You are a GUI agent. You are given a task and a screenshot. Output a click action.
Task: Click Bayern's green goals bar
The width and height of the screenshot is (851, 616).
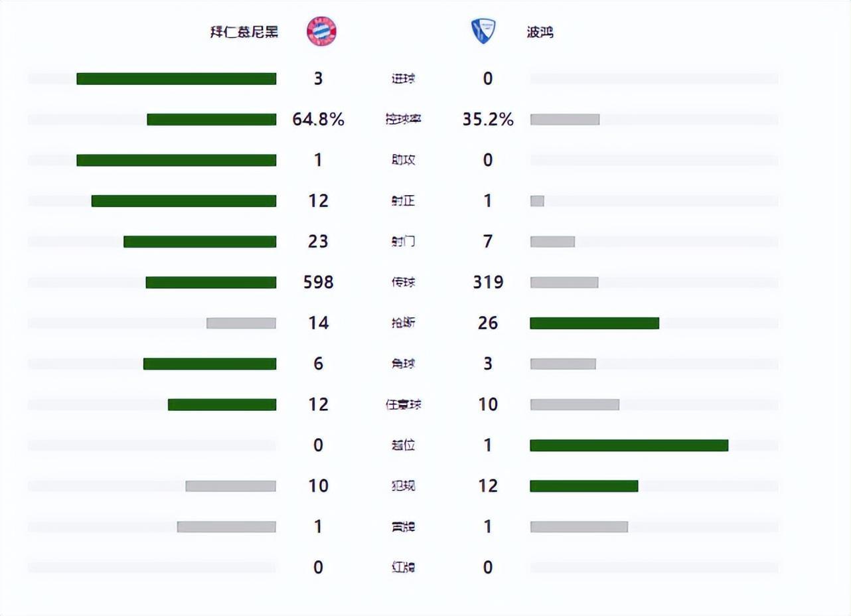tap(176, 79)
